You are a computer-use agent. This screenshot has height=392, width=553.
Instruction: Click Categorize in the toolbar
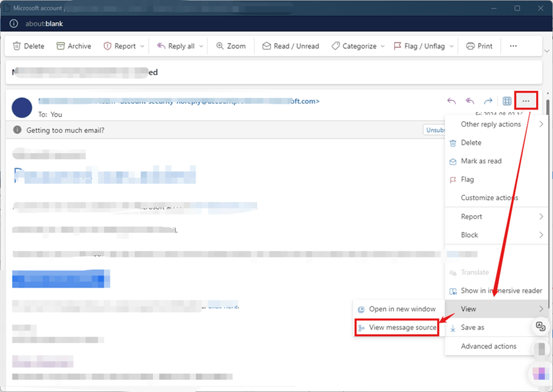point(354,46)
